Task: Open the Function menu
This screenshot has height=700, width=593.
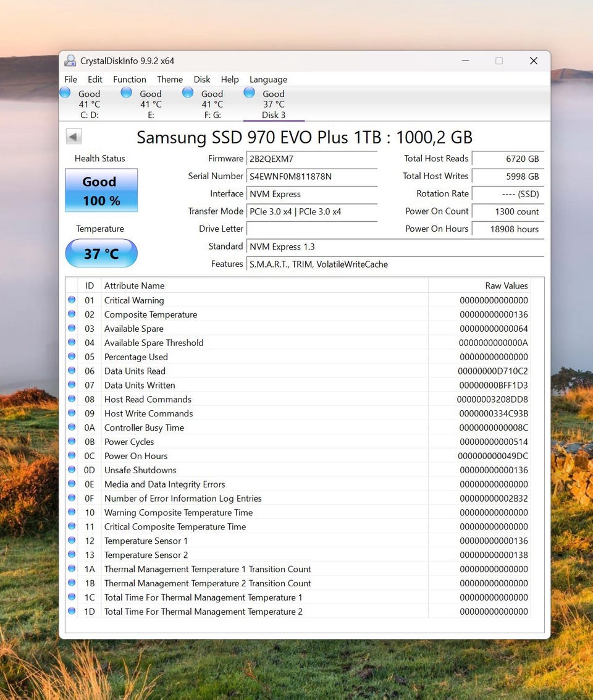Action: coord(129,80)
